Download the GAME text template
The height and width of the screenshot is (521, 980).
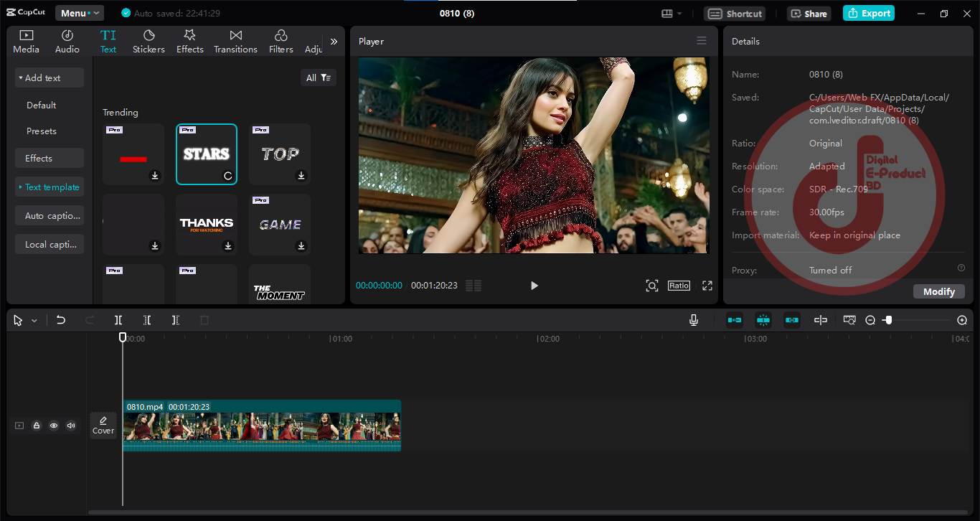(x=301, y=246)
